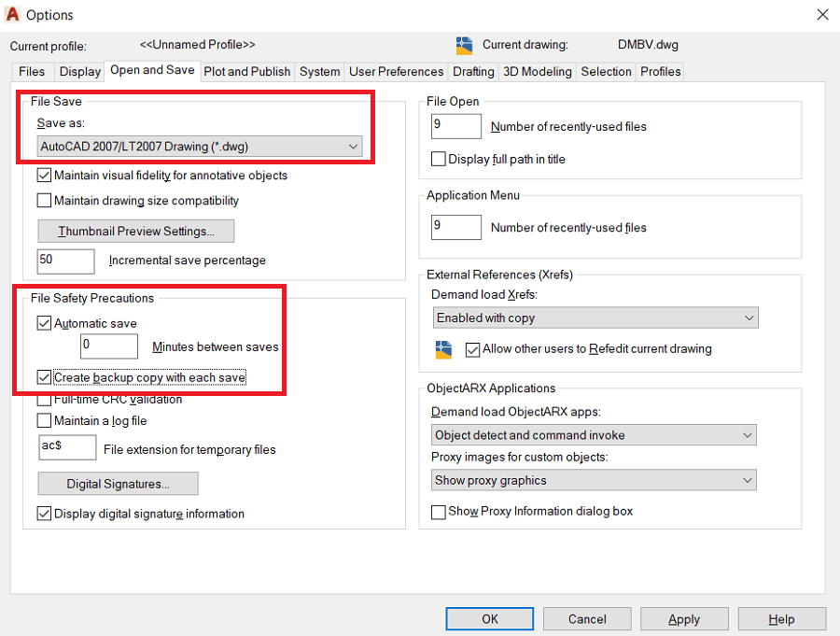The height and width of the screenshot is (636, 840).
Task: Click the Cancel button
Action: 587,619
